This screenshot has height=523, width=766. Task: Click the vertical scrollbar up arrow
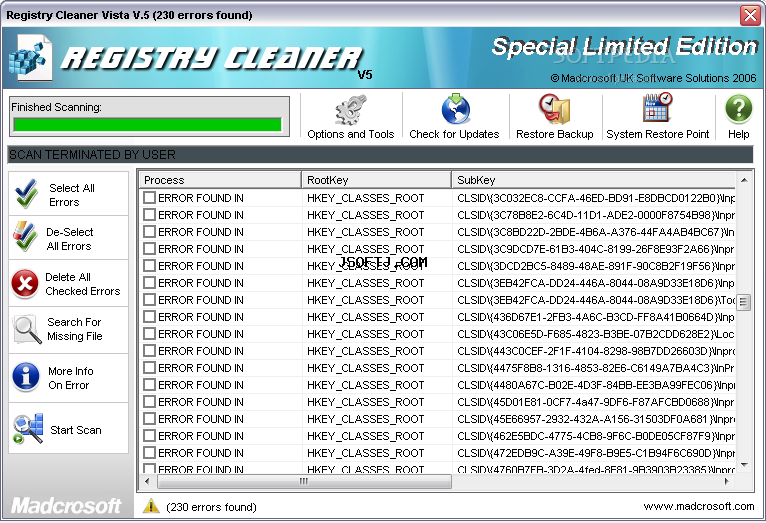click(x=744, y=180)
